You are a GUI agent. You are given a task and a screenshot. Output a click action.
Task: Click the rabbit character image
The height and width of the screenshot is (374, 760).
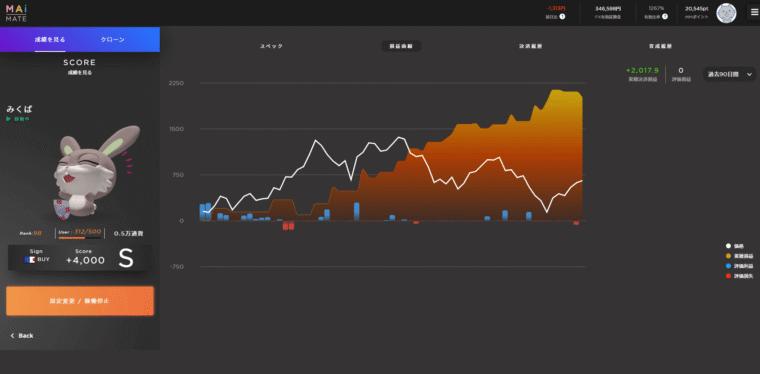(x=97, y=171)
